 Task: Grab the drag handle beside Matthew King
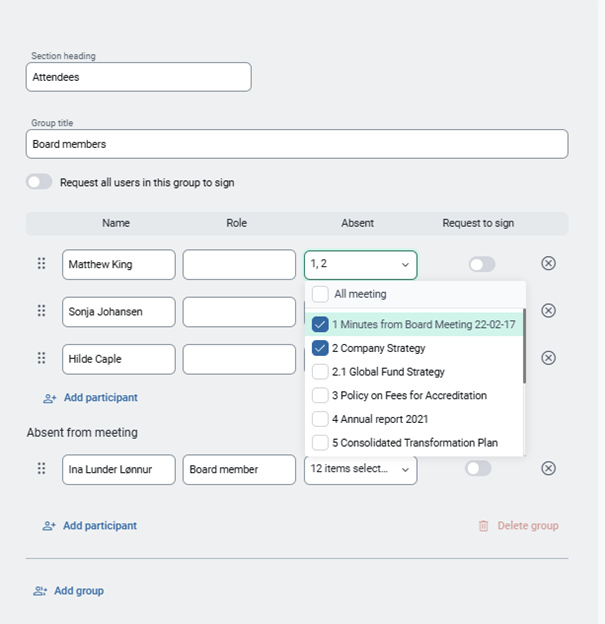[x=41, y=263]
